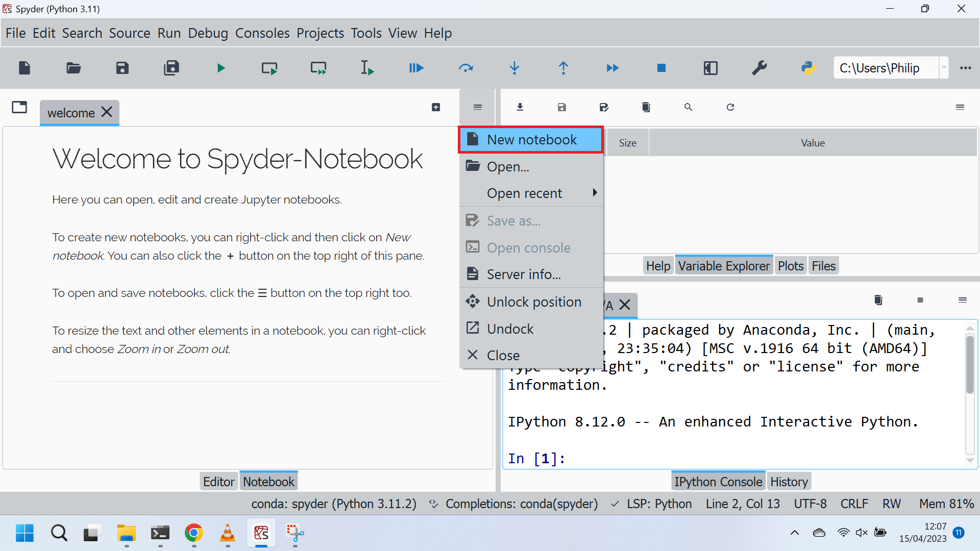Click the Stop debugging square icon

(661, 68)
